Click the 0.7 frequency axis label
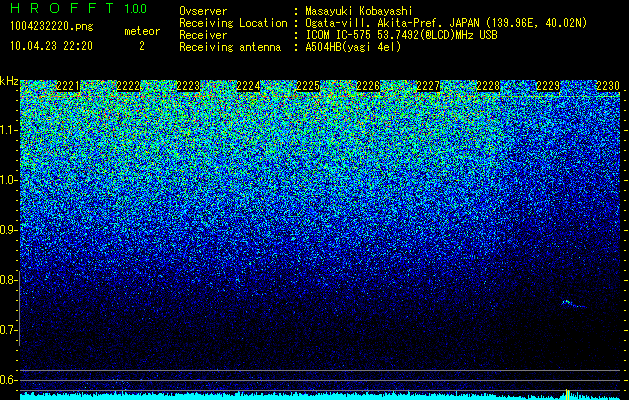This screenshot has height=400, width=629. coord(8,330)
